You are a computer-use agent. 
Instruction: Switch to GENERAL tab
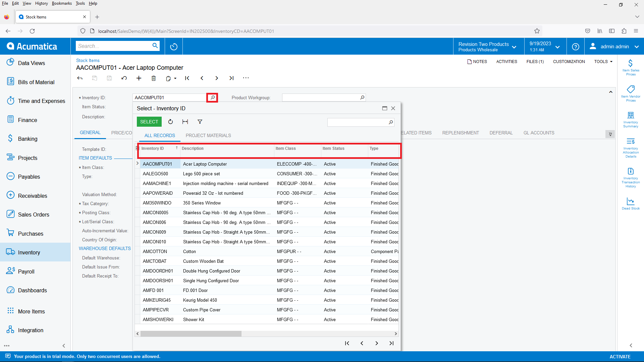click(90, 133)
